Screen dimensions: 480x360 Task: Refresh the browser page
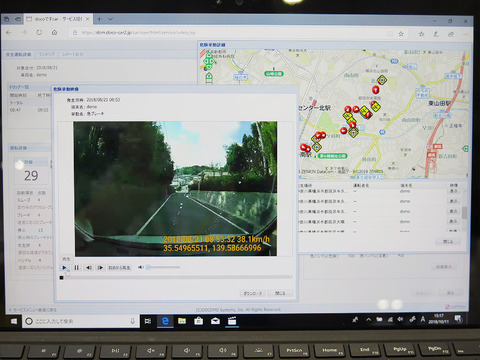click(x=39, y=33)
